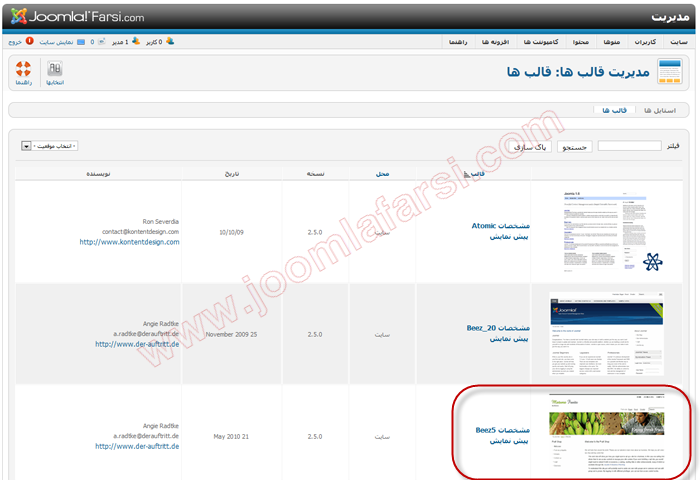Click the 1 admin logged-in user icon
Image resolution: width=700 pixels, height=480 pixels.
coord(136,42)
